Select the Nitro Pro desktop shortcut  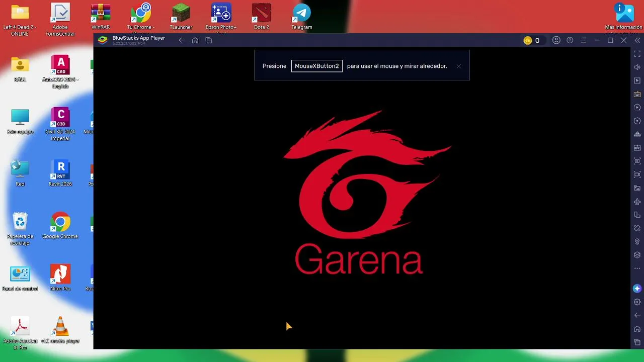[60, 278]
